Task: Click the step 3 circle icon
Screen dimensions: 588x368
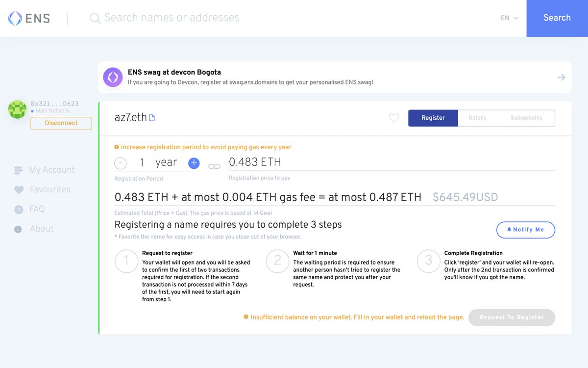Action: coord(429,261)
